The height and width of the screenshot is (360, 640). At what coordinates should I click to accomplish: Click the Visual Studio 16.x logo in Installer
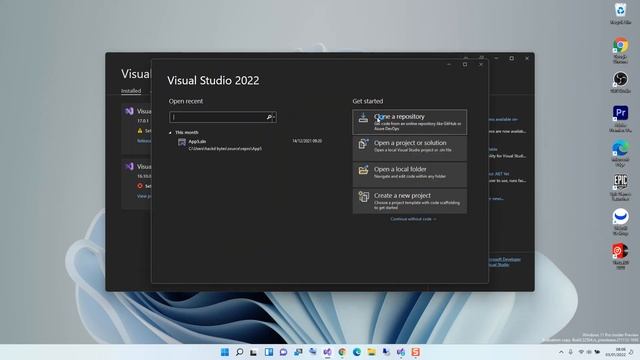129,167
